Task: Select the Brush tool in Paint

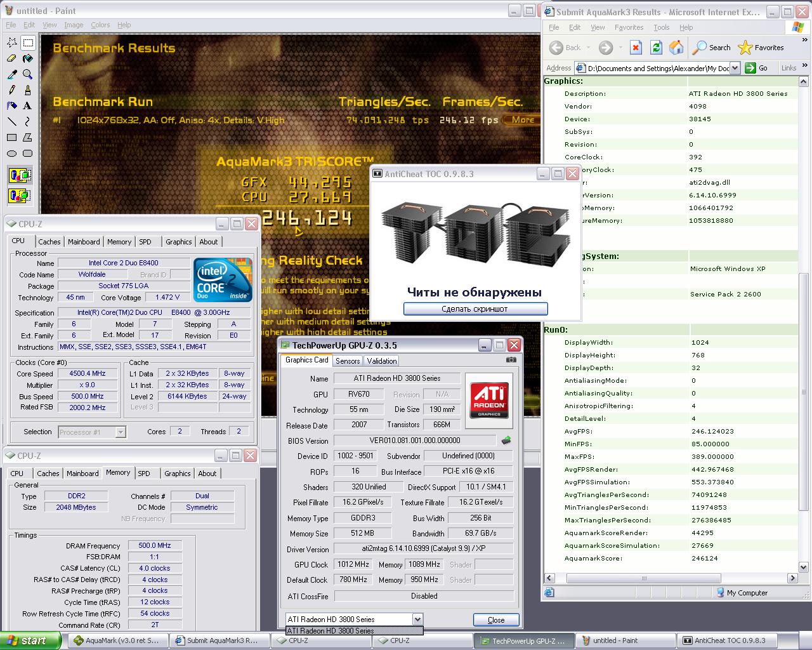Action: click(x=28, y=90)
